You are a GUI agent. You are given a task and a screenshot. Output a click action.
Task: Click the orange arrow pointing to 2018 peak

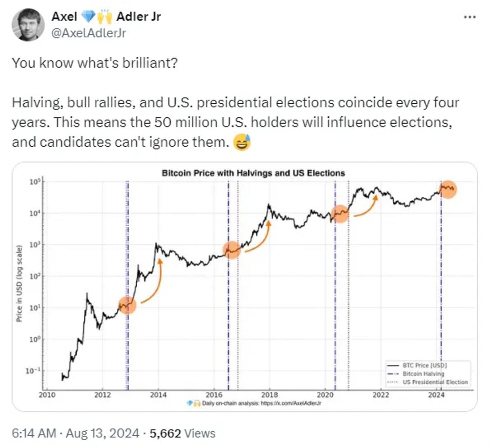click(x=257, y=236)
